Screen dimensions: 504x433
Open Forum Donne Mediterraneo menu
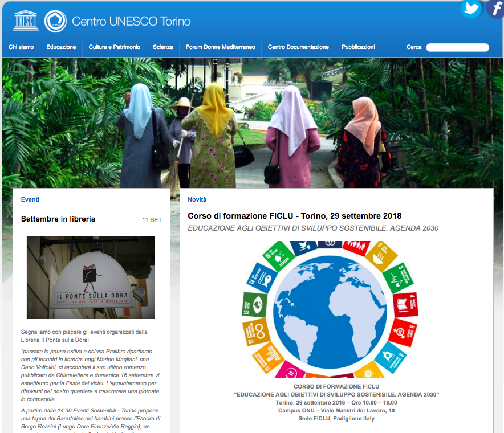point(221,47)
